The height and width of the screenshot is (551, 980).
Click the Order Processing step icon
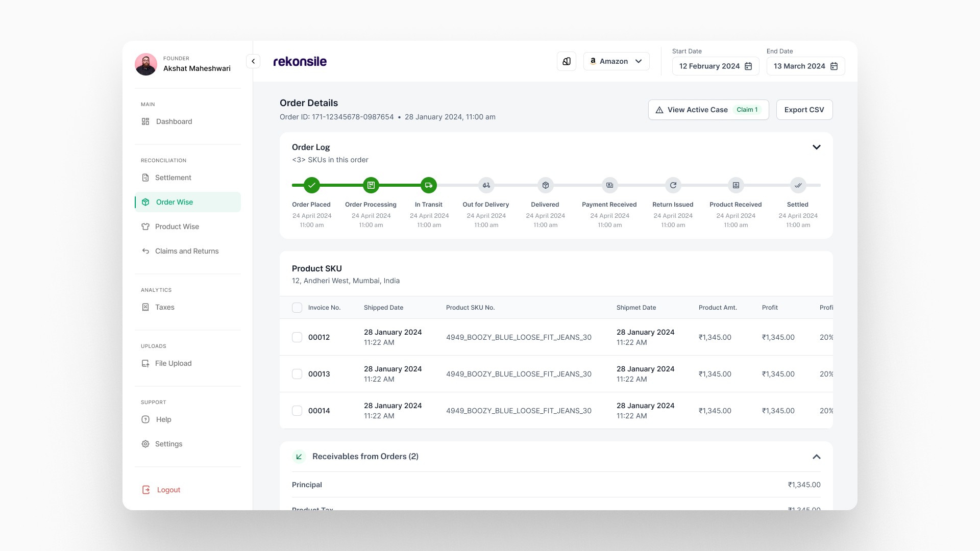click(371, 185)
